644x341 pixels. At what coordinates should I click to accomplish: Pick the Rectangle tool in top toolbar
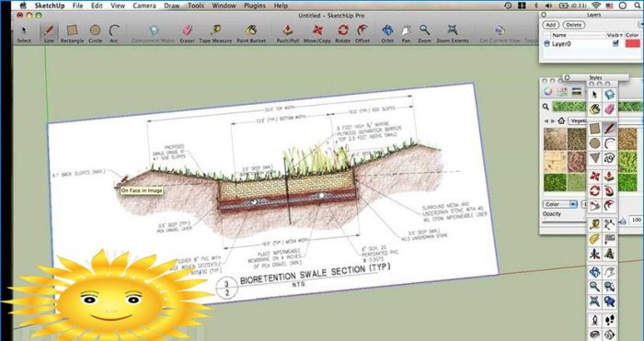click(73, 33)
